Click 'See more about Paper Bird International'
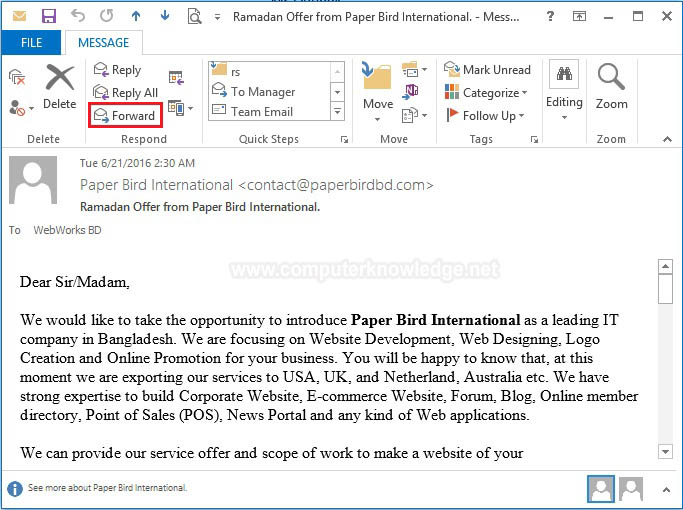 coord(107,488)
